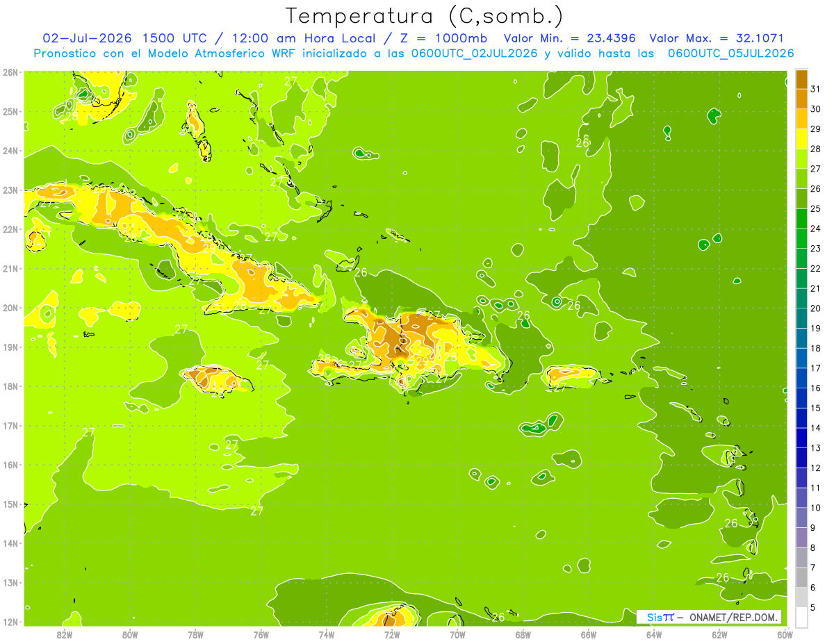Select the "Valor Max. = 32.1071" text
834x644 pixels.
coord(717,38)
